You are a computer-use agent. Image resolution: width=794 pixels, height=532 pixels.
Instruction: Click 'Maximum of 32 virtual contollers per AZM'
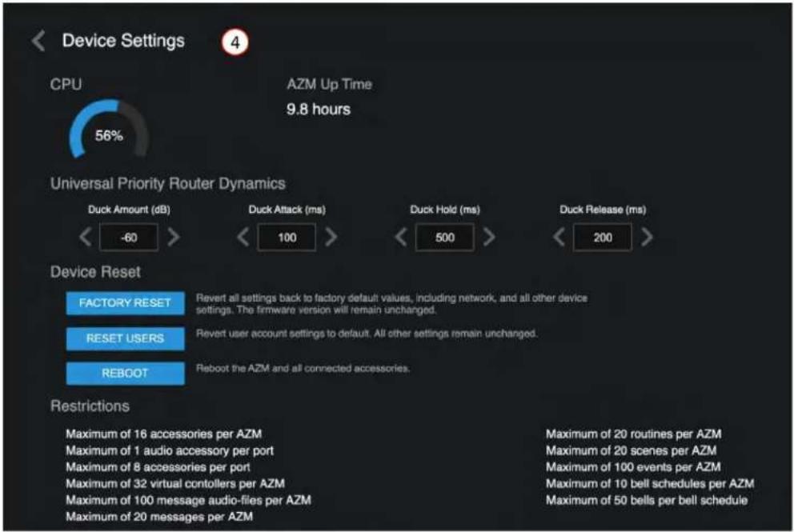tap(175, 483)
